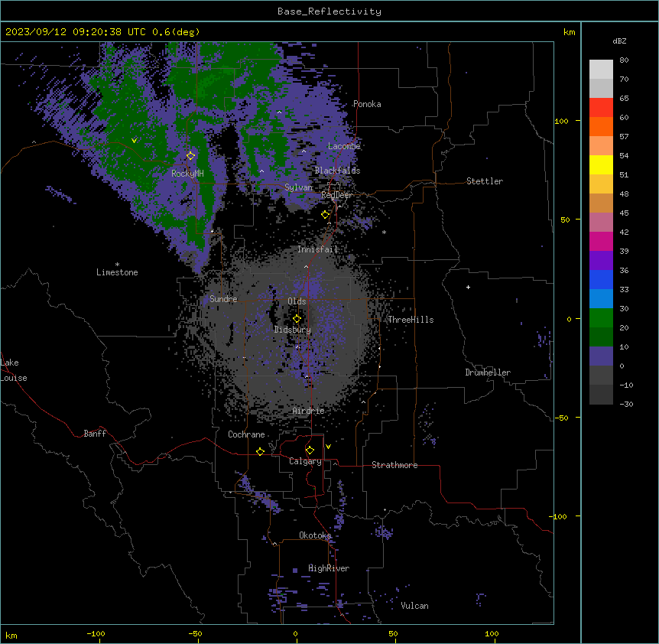Click the ThreeHills label
Image resolution: width=659 pixels, height=644 pixels.
pos(411,320)
